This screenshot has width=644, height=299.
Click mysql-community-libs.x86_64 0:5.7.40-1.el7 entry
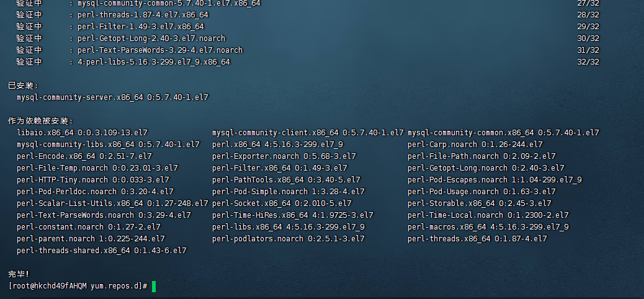(x=108, y=145)
